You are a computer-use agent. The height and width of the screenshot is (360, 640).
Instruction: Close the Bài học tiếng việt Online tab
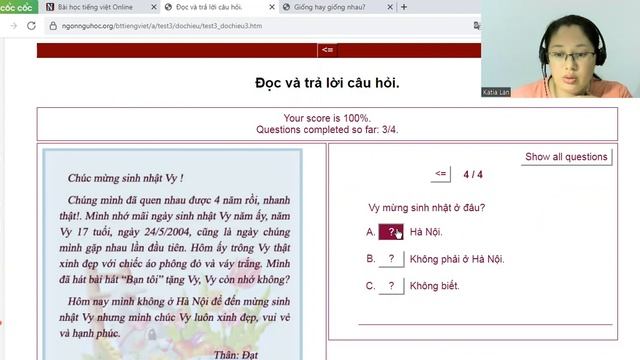(154, 7)
